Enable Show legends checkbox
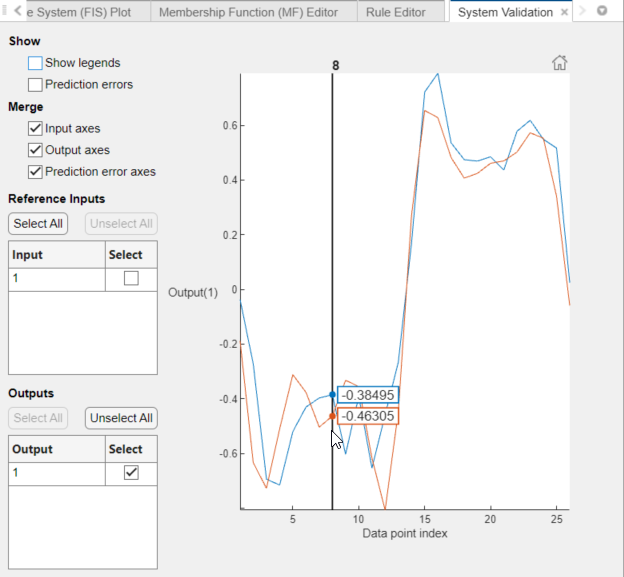 [36, 63]
